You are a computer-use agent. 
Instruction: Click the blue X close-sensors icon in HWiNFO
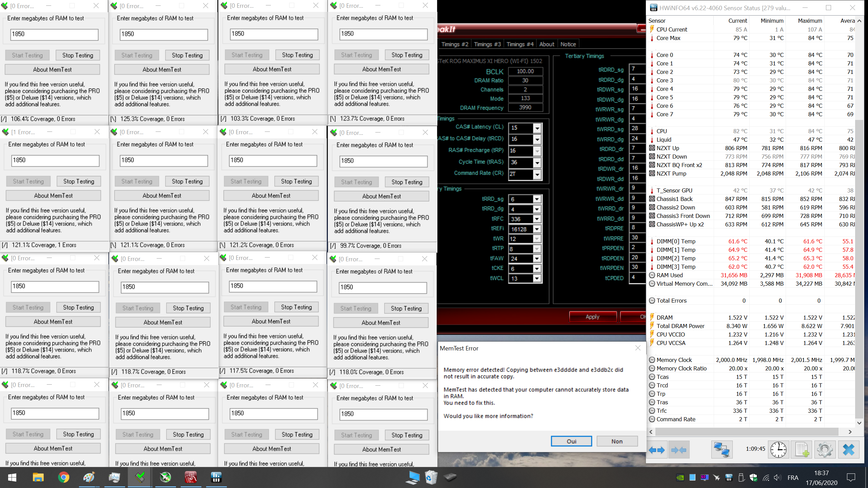[x=849, y=450]
